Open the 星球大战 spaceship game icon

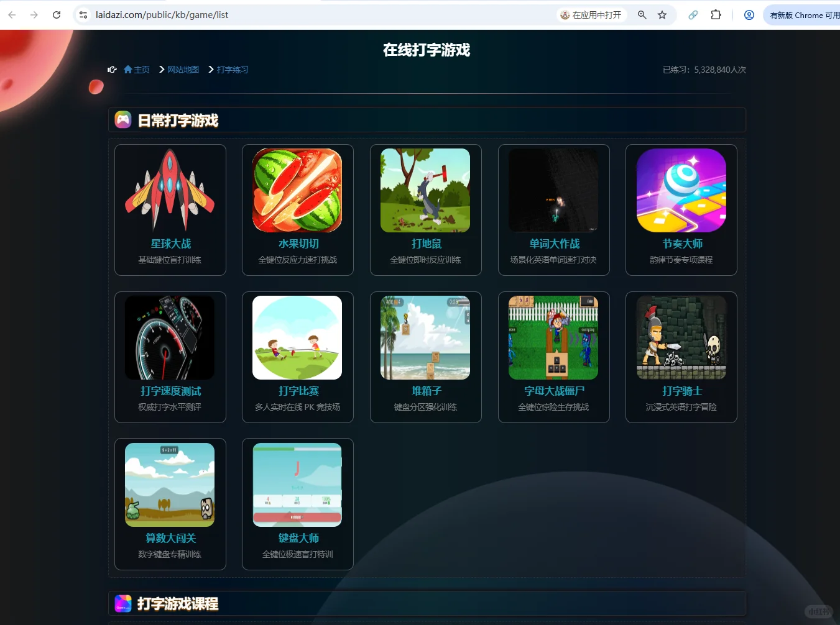pyautogui.click(x=170, y=190)
